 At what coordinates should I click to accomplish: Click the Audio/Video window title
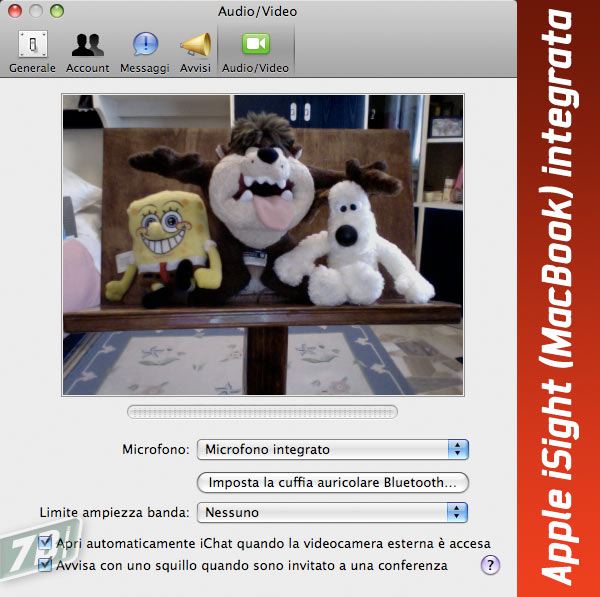258,11
